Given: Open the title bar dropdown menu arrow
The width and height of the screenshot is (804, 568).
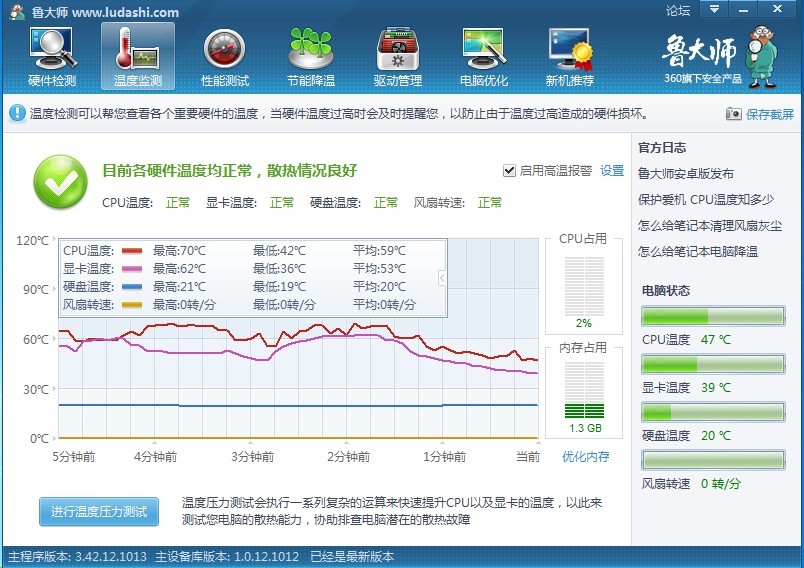Looking at the screenshot, I should (x=714, y=9).
